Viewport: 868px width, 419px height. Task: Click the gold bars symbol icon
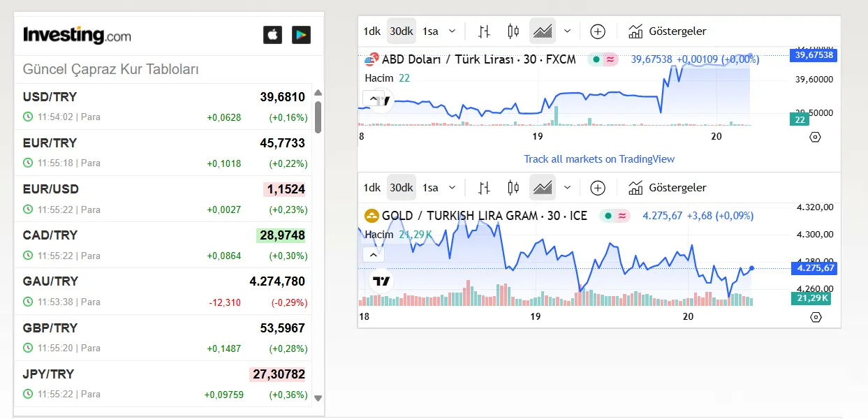(x=372, y=216)
